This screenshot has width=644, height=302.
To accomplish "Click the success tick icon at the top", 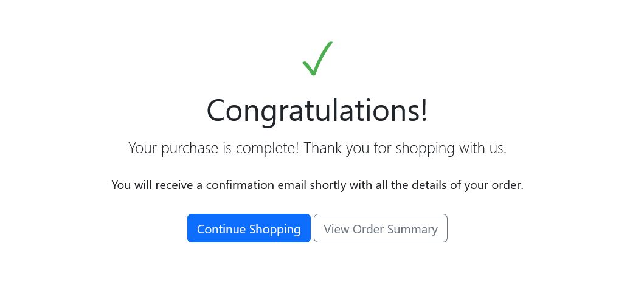I will pos(317,59).
